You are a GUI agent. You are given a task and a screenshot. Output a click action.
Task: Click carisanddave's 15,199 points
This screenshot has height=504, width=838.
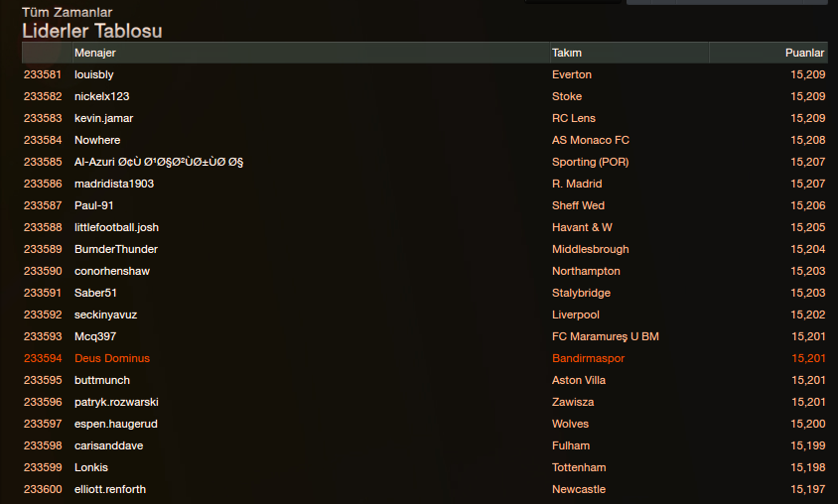(x=808, y=445)
